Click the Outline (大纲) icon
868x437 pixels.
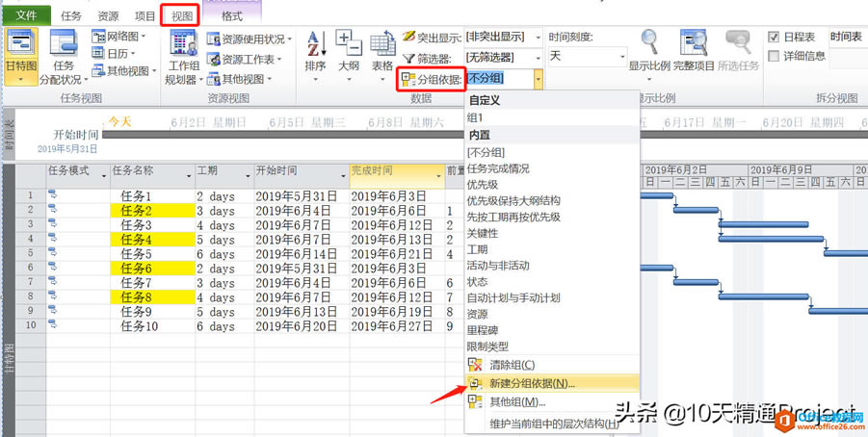pos(349,43)
